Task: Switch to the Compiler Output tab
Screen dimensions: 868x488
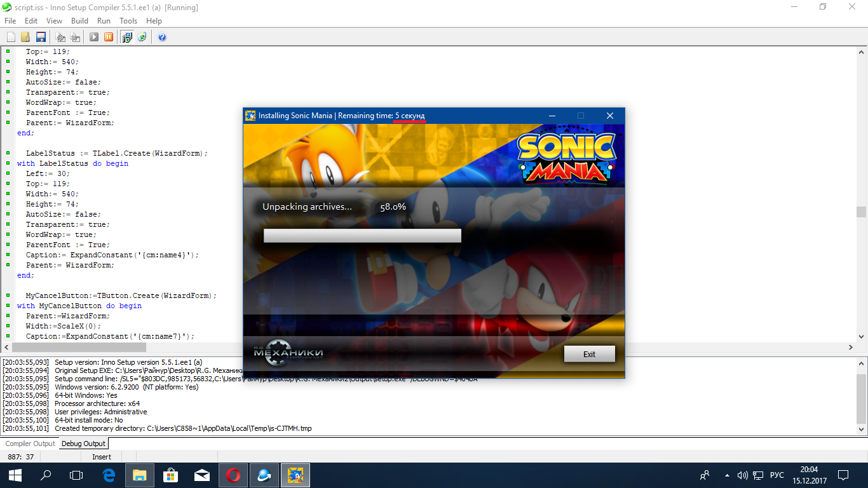Action: [x=30, y=444]
